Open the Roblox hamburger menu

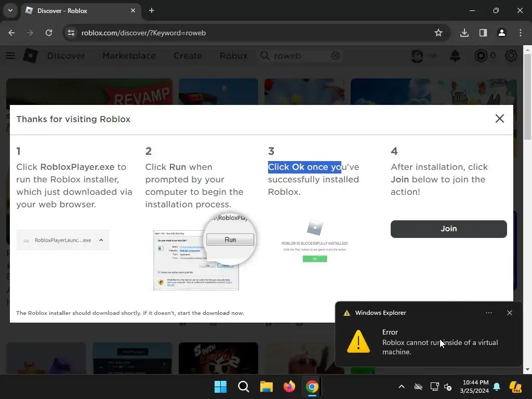[10, 56]
